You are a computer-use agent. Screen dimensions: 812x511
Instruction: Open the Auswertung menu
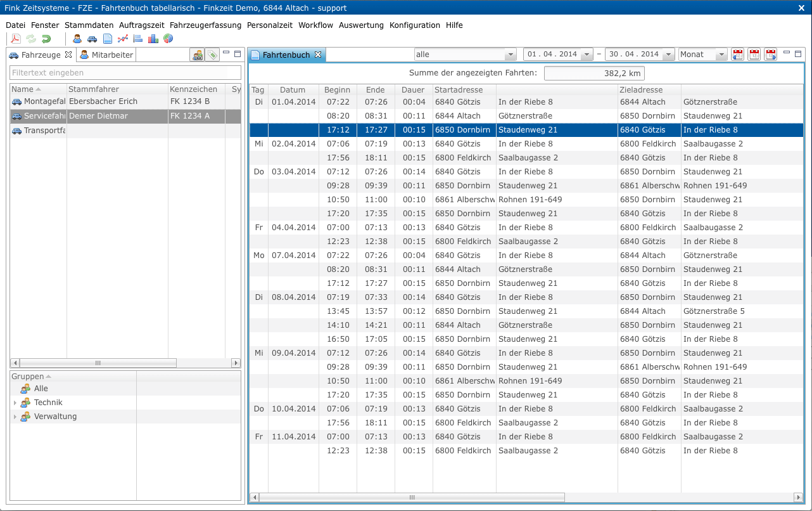click(x=361, y=25)
